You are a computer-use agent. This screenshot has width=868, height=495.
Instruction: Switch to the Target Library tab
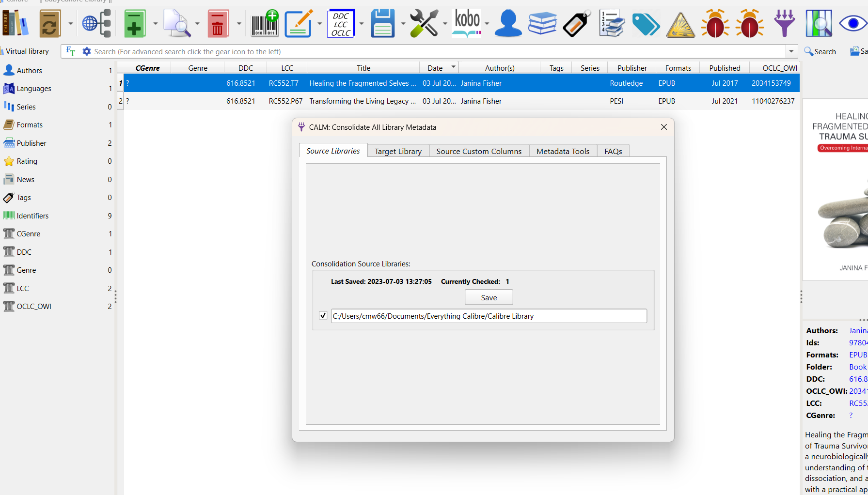click(x=398, y=152)
